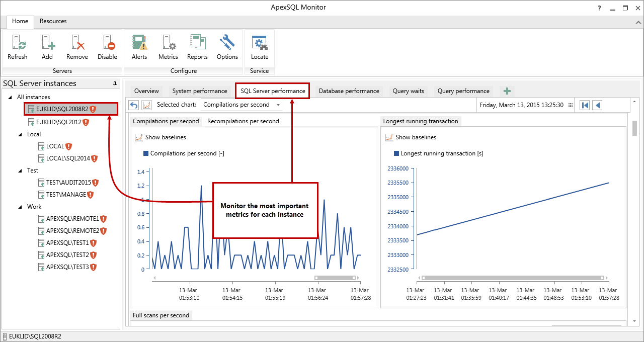Jump to first time period button
This screenshot has height=342, width=644.
(585, 105)
